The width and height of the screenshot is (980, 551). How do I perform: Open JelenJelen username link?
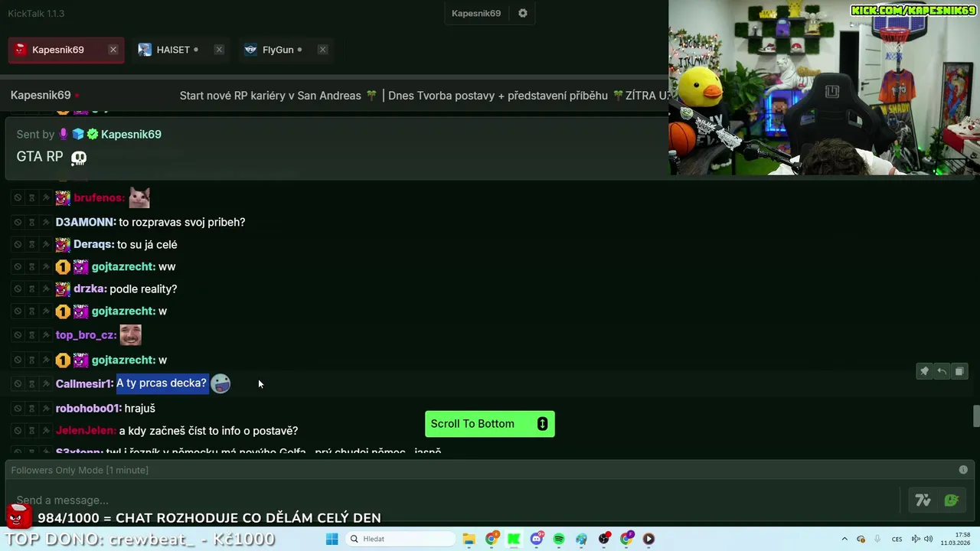point(86,431)
